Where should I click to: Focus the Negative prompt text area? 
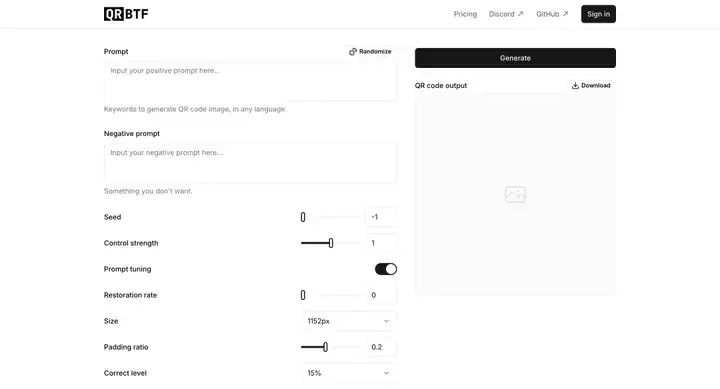250,163
